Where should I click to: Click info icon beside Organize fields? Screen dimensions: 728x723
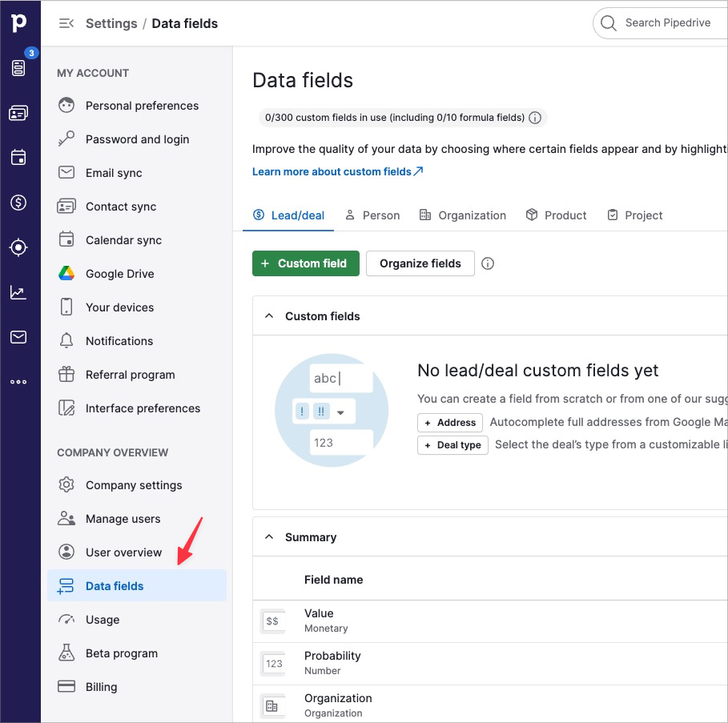pos(488,263)
